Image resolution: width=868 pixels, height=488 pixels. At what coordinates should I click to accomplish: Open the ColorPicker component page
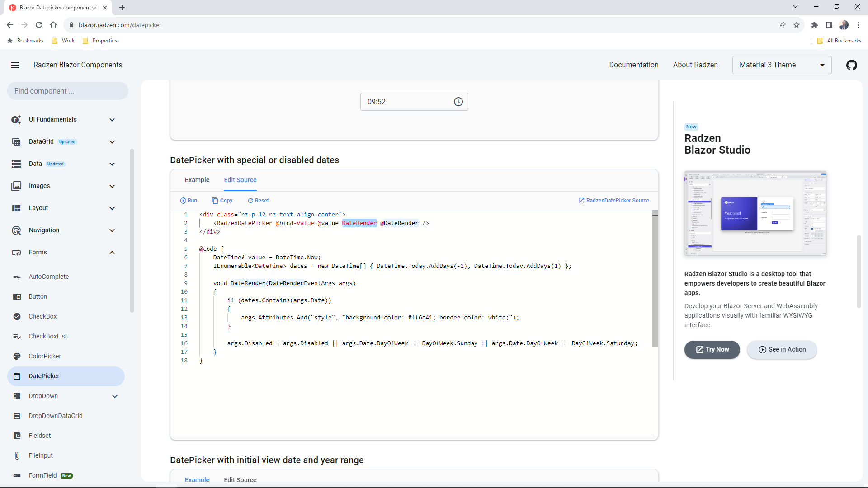(44, 356)
